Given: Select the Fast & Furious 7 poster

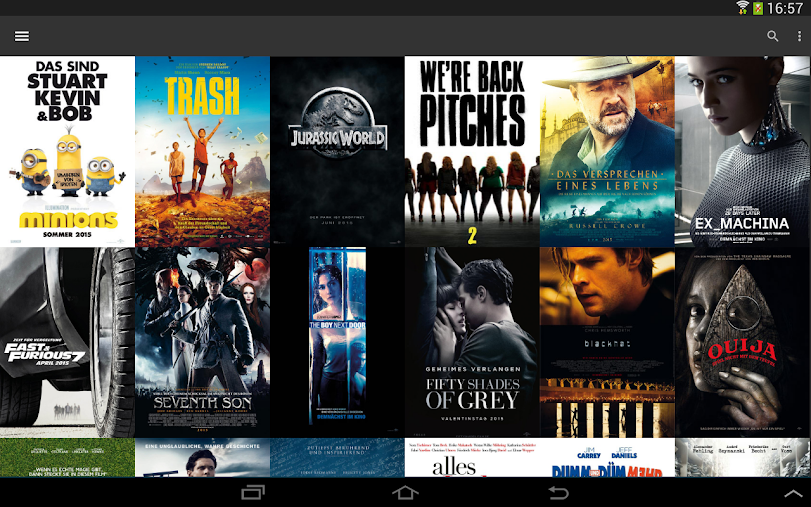Looking at the screenshot, I should pos(67,342).
